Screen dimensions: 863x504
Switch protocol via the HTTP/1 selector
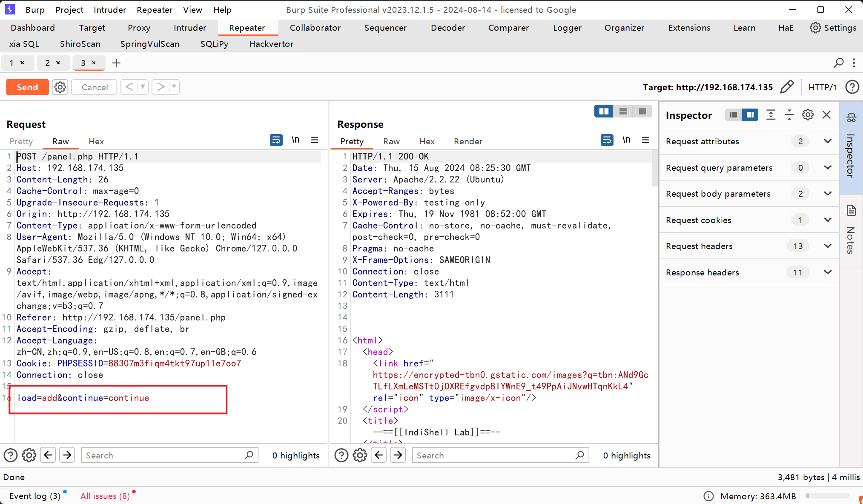point(823,87)
